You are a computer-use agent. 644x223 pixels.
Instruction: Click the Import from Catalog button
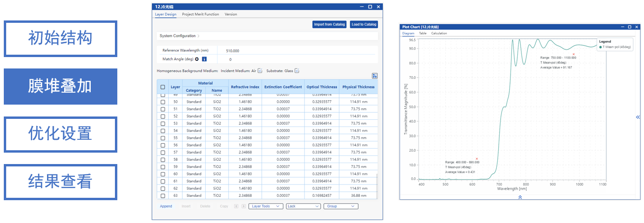[329, 25]
